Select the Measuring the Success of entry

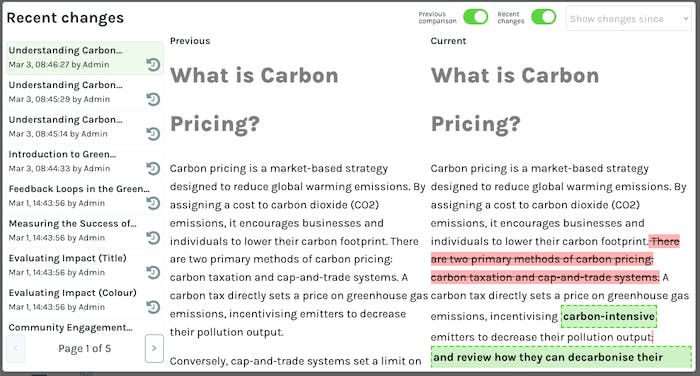[85, 230]
